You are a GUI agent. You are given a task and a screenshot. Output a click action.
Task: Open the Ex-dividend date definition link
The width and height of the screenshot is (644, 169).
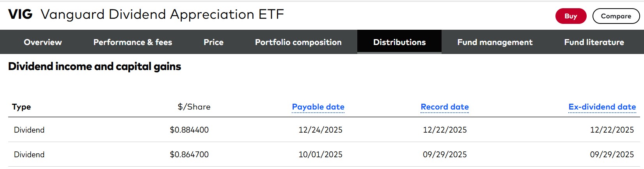602,107
